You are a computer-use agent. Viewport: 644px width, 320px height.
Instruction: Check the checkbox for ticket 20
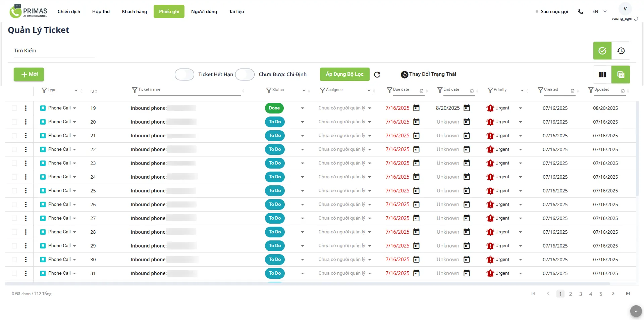tap(14, 122)
